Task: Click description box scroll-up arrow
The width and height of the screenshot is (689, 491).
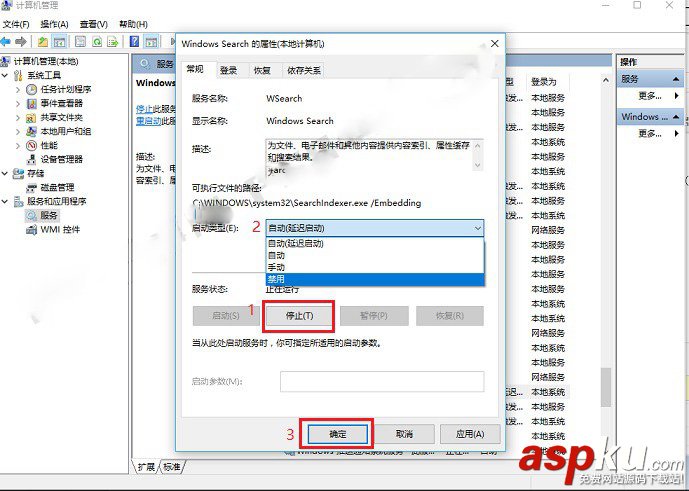Action: point(478,145)
